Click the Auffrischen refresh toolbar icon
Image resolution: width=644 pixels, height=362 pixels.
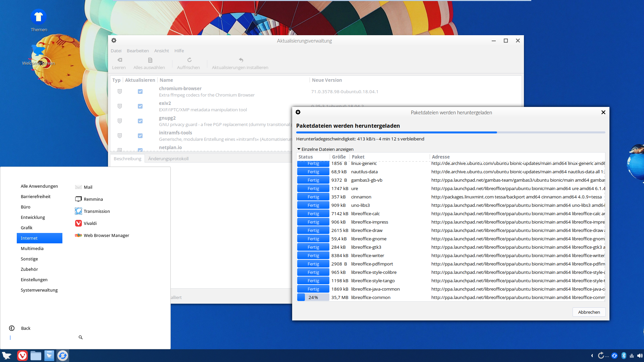point(189,60)
